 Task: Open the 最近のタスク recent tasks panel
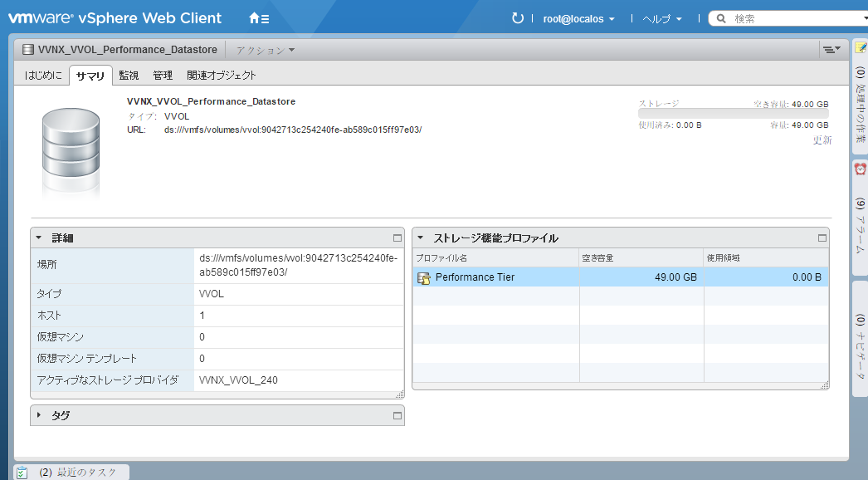point(71,473)
